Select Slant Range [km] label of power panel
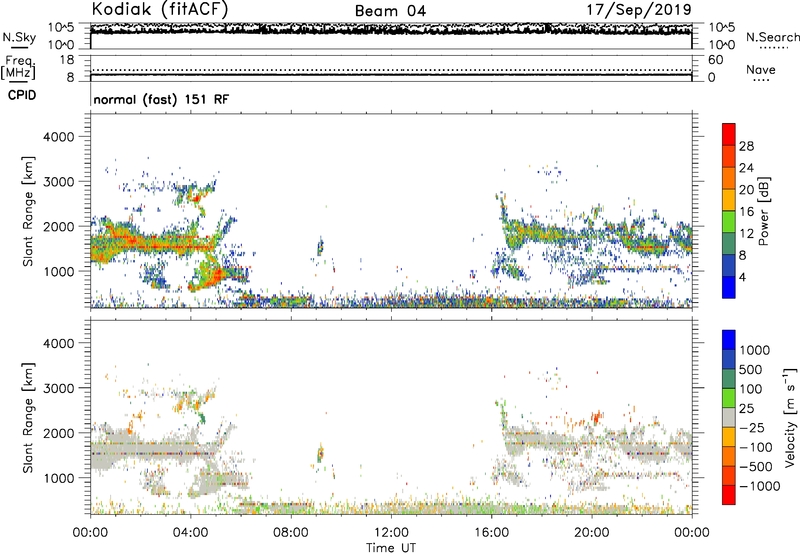800x554 pixels. pyautogui.click(x=28, y=211)
